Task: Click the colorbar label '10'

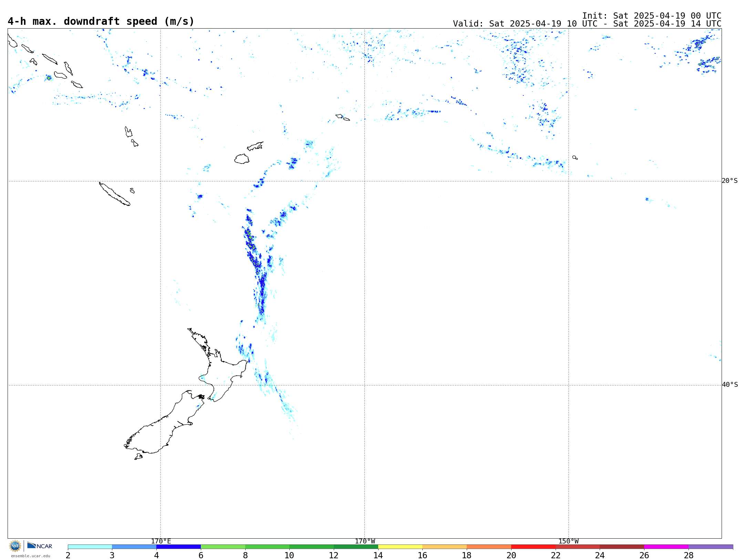Action: (289, 555)
